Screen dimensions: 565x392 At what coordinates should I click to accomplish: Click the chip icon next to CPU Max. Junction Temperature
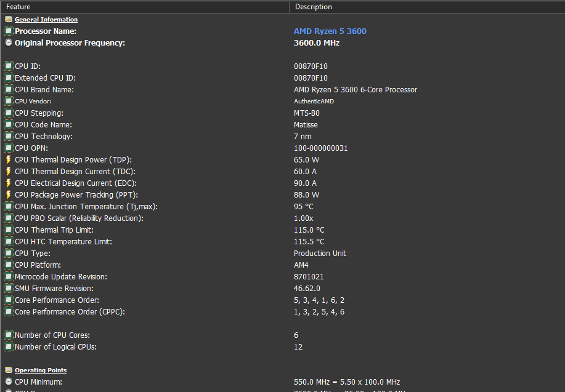click(9, 207)
